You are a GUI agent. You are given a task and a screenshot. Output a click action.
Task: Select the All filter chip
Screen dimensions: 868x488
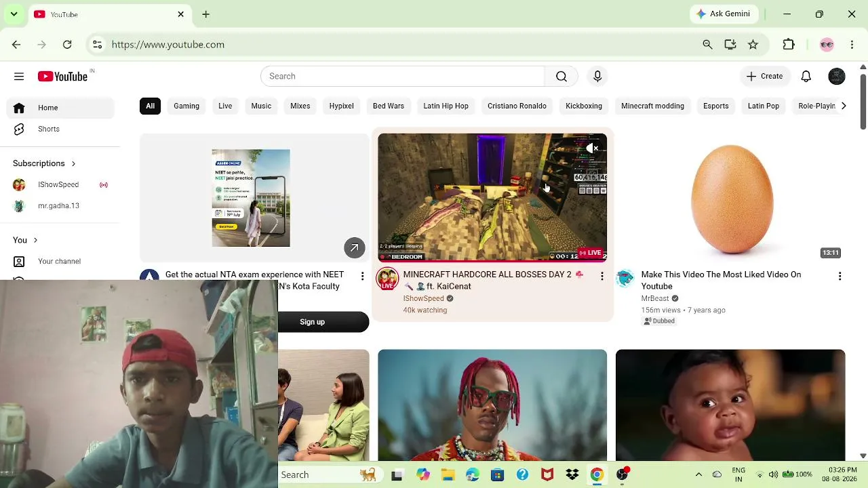[x=150, y=106]
